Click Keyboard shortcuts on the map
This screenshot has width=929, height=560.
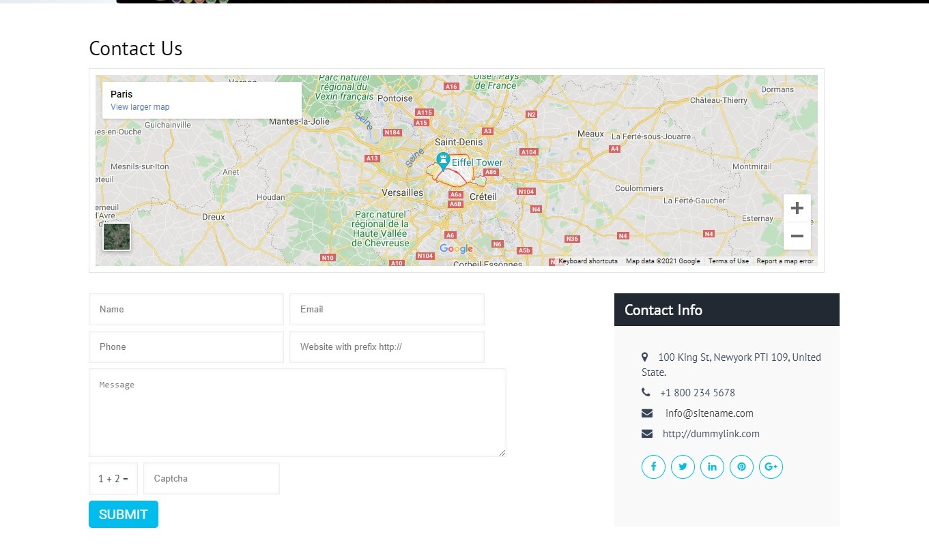point(588,261)
